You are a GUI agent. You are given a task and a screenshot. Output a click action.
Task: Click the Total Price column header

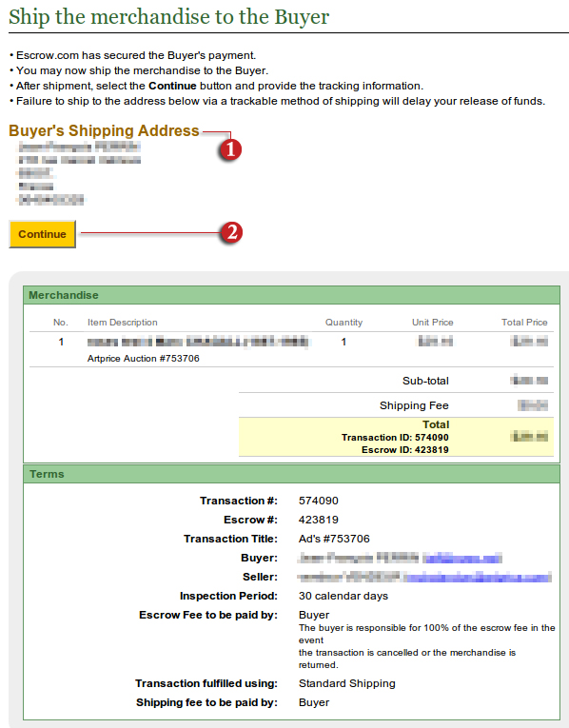pos(524,323)
